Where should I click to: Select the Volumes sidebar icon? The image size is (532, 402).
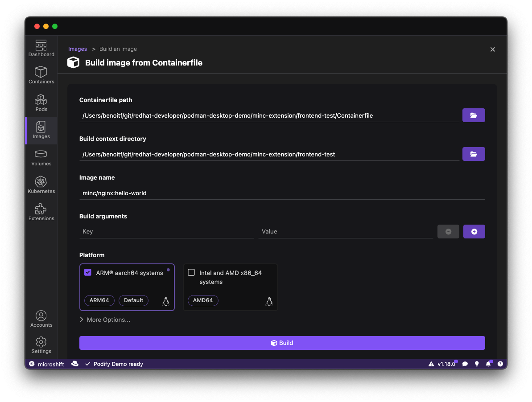(41, 157)
